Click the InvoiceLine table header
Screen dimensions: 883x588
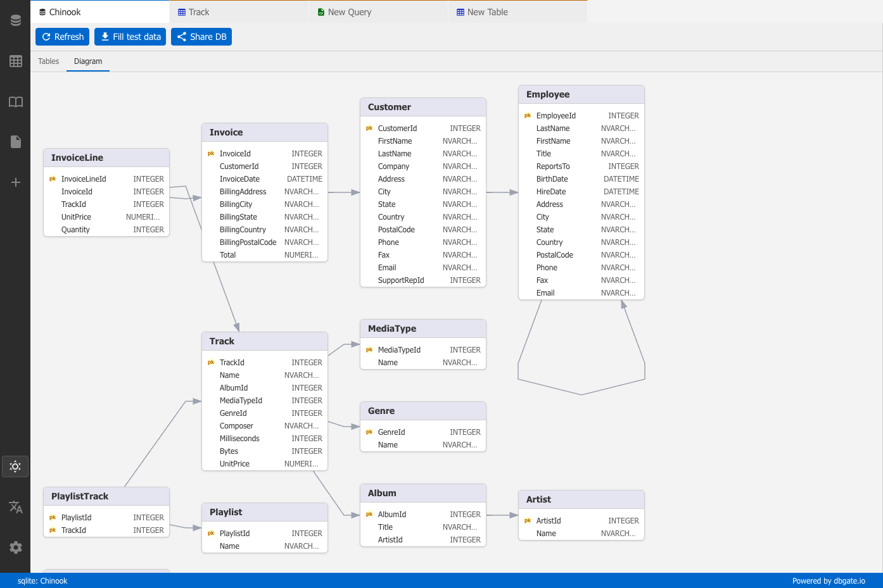click(x=106, y=158)
